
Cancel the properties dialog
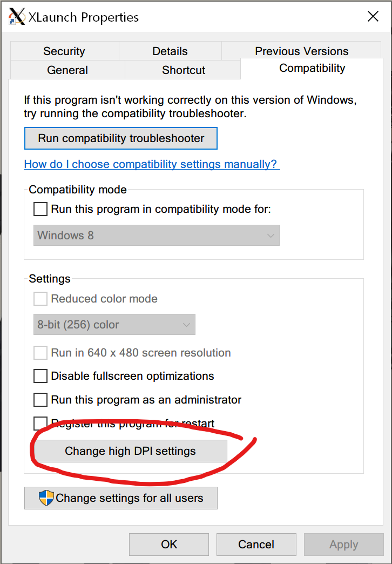point(256,544)
